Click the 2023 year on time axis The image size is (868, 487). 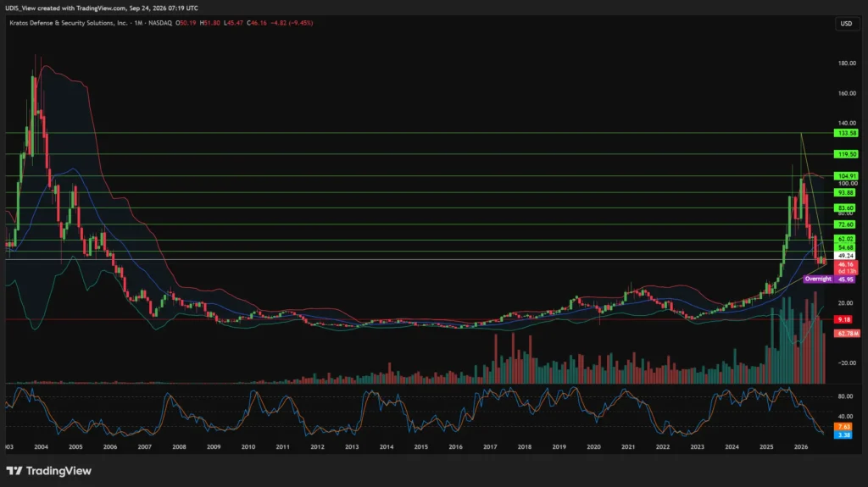[x=698, y=447]
